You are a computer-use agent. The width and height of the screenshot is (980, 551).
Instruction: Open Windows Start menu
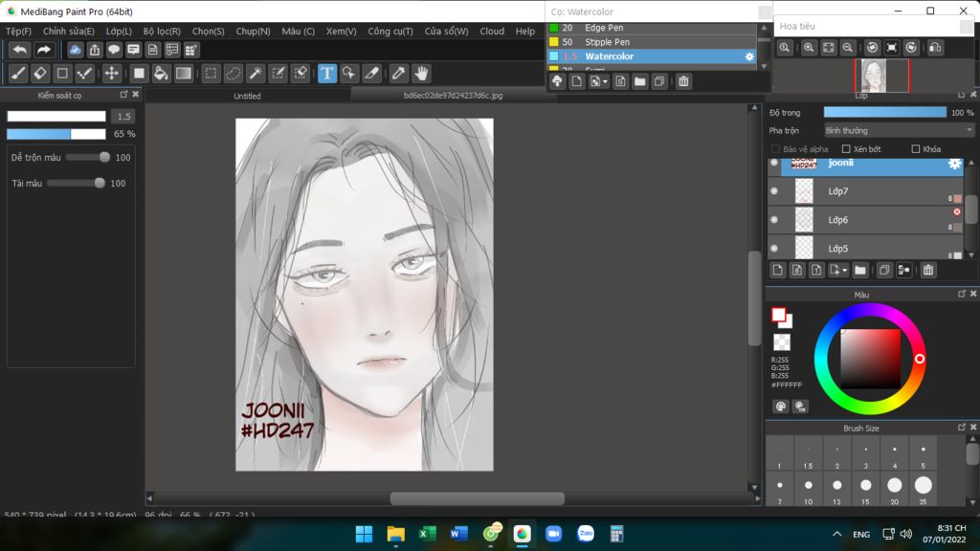tap(364, 534)
